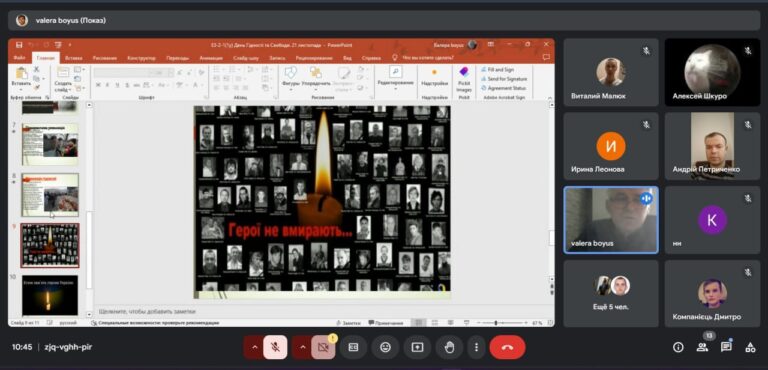Click Agreement Status in ribbon
The width and height of the screenshot is (768, 370).
click(x=503, y=88)
